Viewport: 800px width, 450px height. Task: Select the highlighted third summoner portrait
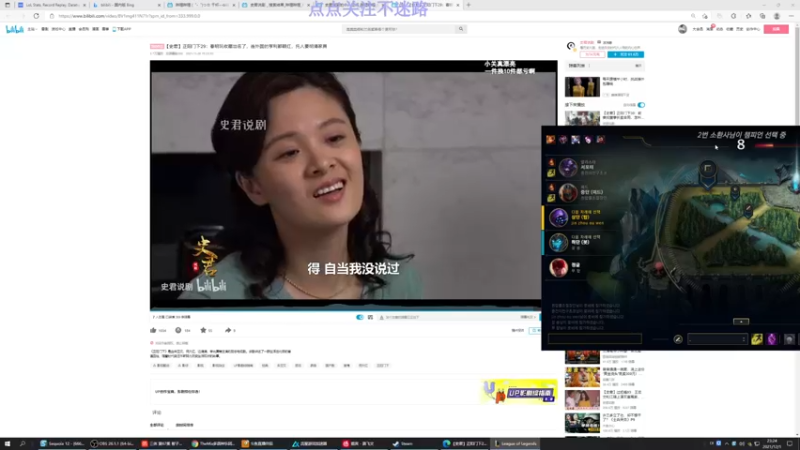coord(558,217)
